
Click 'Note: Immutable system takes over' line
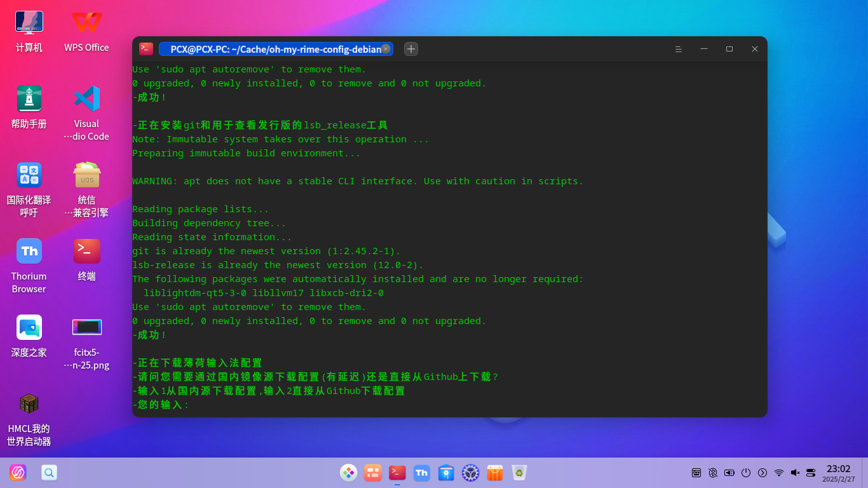(x=281, y=139)
